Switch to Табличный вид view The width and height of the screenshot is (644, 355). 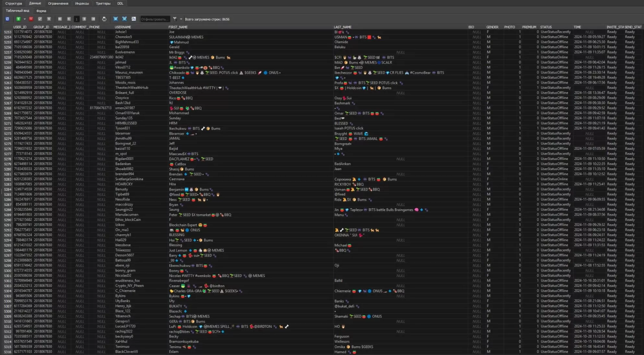click(18, 11)
